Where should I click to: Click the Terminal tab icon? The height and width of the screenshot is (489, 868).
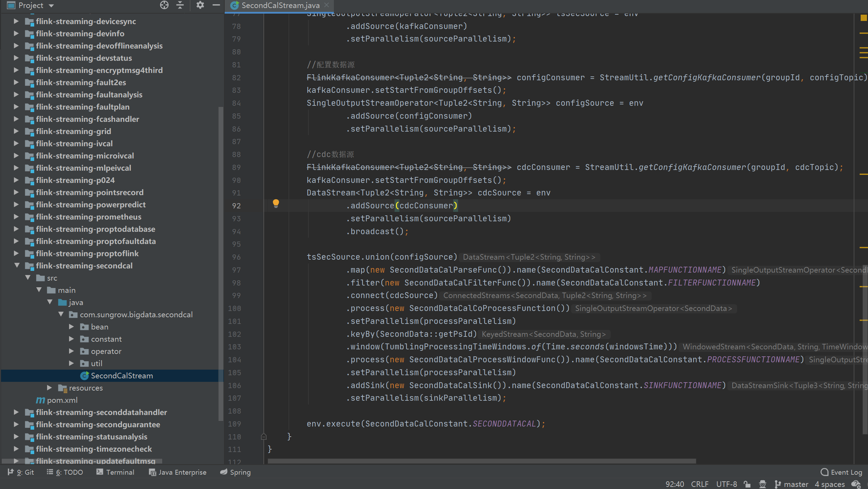click(x=100, y=472)
